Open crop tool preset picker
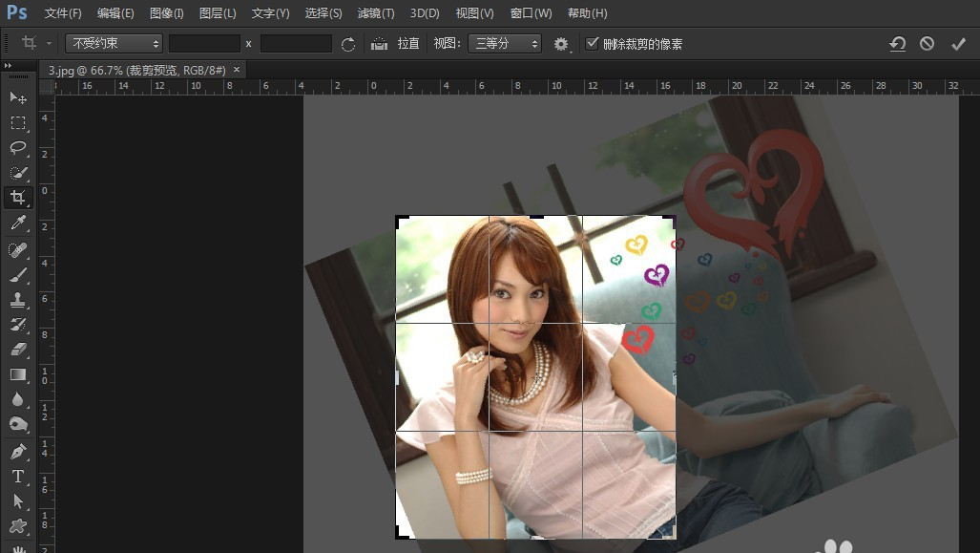Screen dimensions: 980x553 35,43
